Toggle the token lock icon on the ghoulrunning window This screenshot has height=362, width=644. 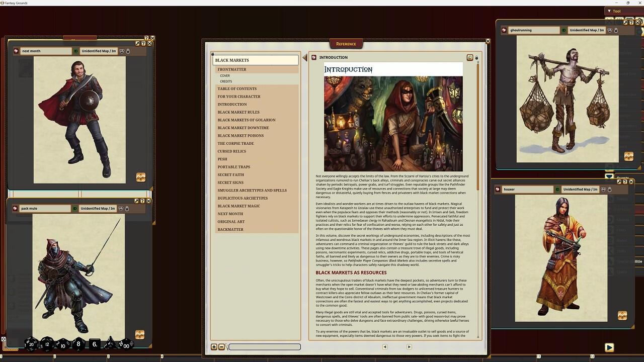617,30
